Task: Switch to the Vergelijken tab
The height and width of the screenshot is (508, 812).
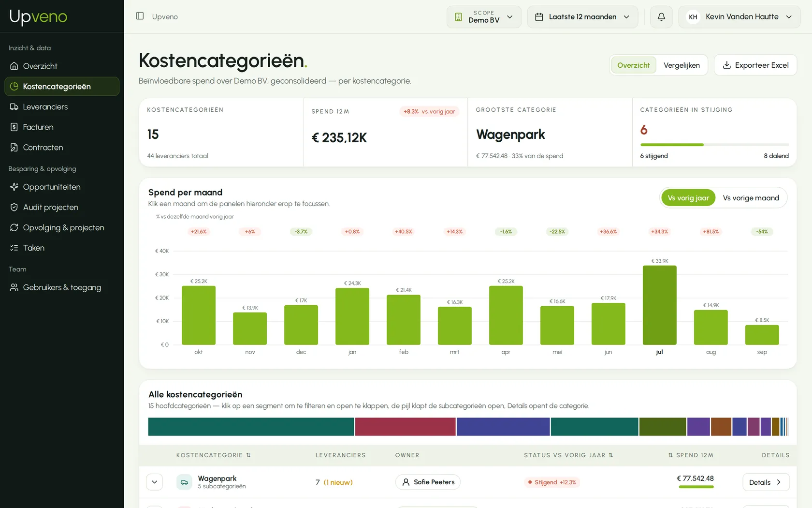Action: (x=681, y=65)
